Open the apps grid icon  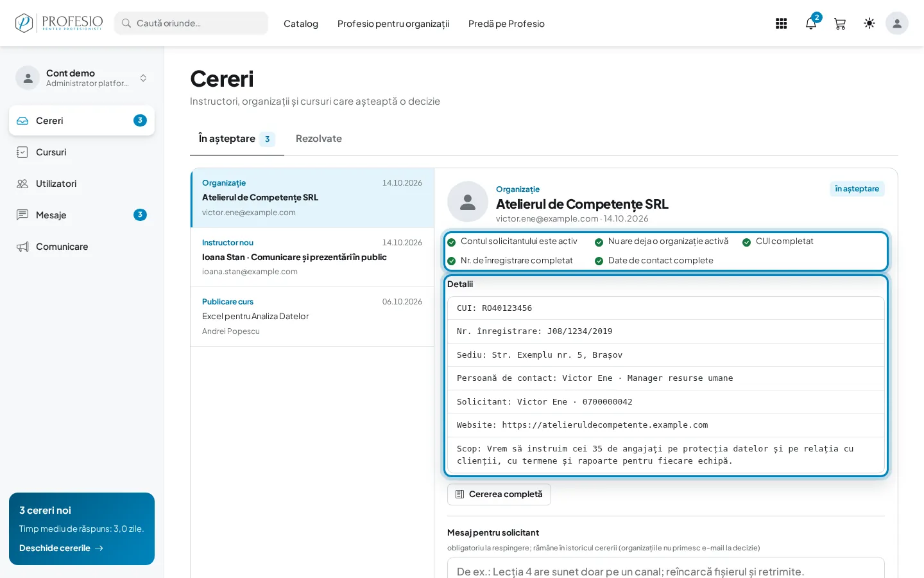pos(781,23)
